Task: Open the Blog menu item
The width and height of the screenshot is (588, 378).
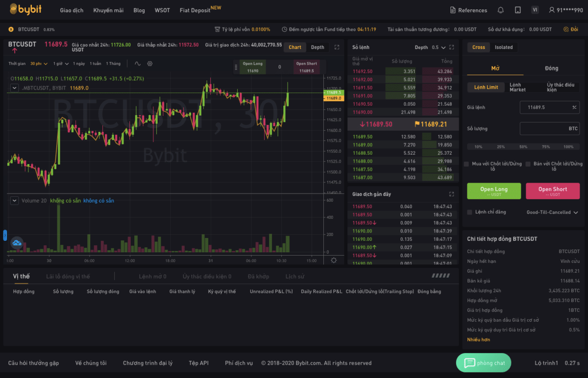Action: pos(139,10)
